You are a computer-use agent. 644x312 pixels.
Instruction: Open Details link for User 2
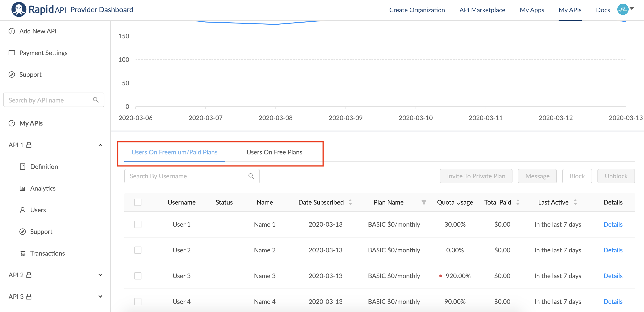pyautogui.click(x=613, y=250)
